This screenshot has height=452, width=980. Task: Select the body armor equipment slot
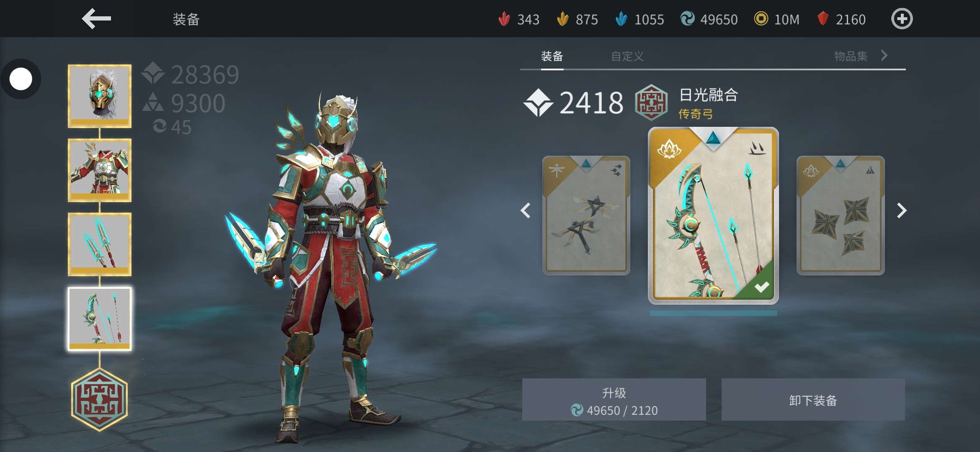[100, 170]
